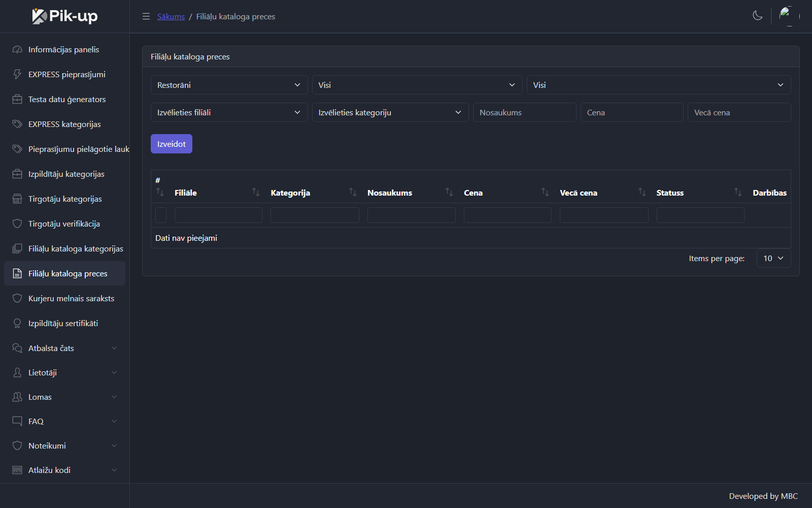Click the Nosaukums input field
812x508 pixels.
click(x=525, y=112)
